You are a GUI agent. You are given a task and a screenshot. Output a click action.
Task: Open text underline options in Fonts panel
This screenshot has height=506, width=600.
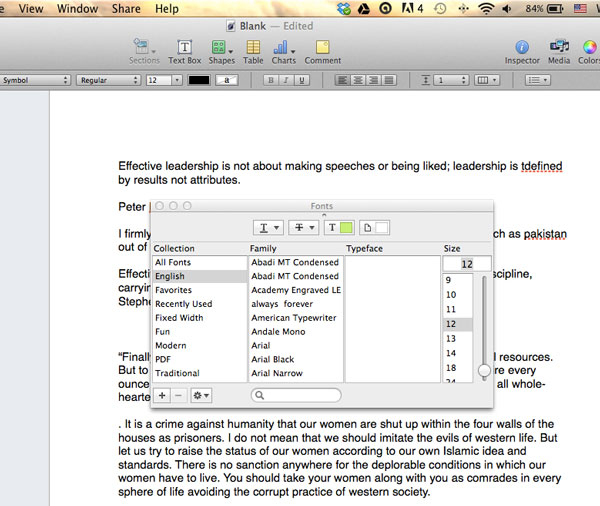(268, 228)
